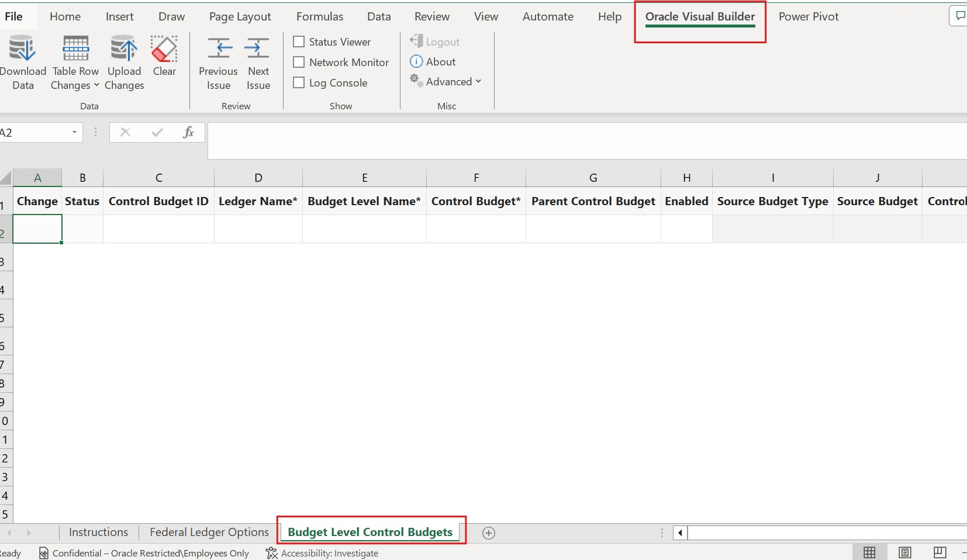Click the Source Budget header cell
This screenshot has height=560, width=967.
pos(877,201)
